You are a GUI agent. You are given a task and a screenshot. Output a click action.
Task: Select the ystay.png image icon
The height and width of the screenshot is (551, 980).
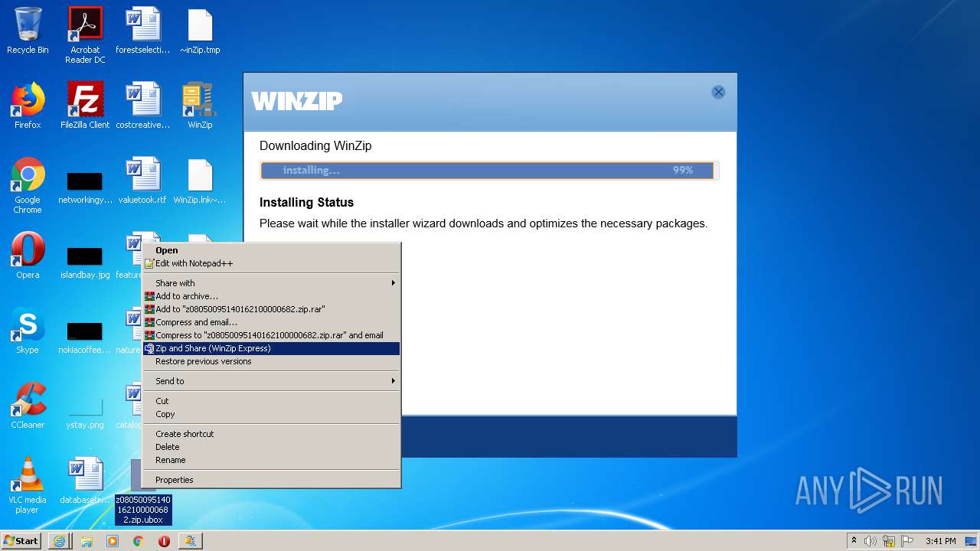coord(85,412)
